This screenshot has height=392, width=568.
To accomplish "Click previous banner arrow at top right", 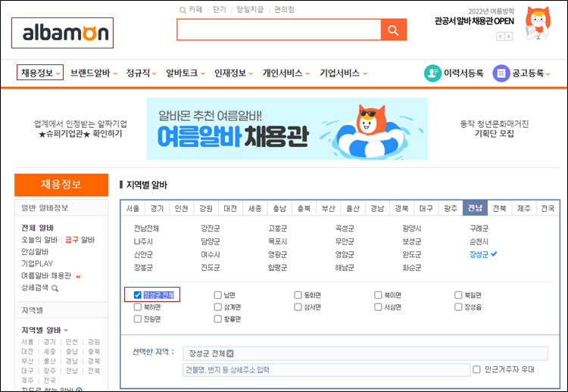I will pyautogui.click(x=501, y=36).
